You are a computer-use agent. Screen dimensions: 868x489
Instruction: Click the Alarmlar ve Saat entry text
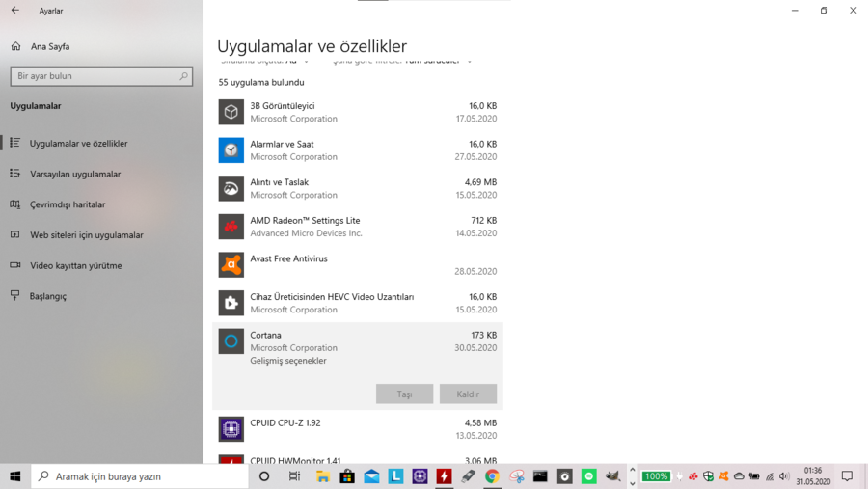[282, 144]
